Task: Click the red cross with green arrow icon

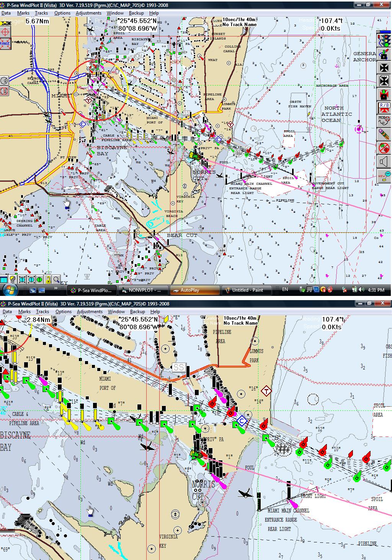Action: point(384,94)
